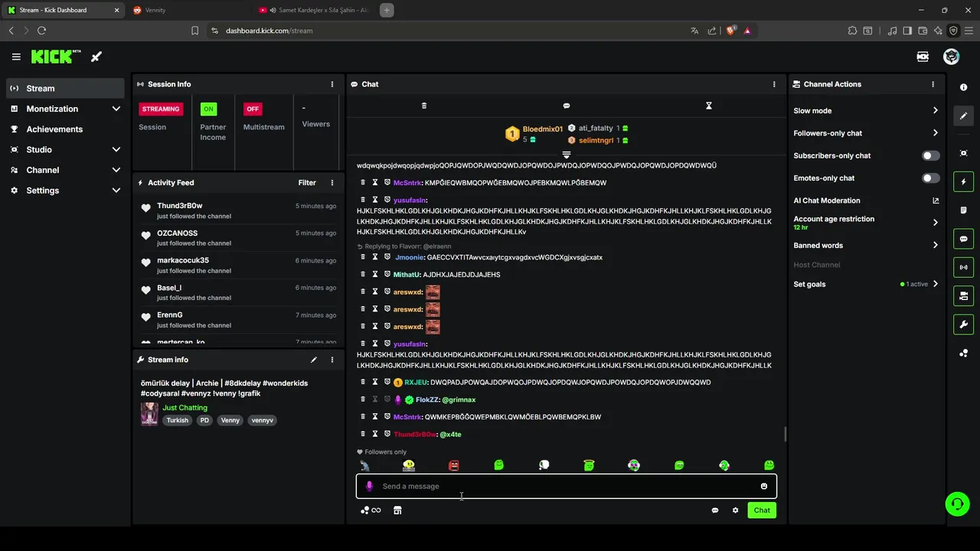The image size is (980, 551).
Task: Expand the Studio sidebar section
Action: [x=66, y=149]
